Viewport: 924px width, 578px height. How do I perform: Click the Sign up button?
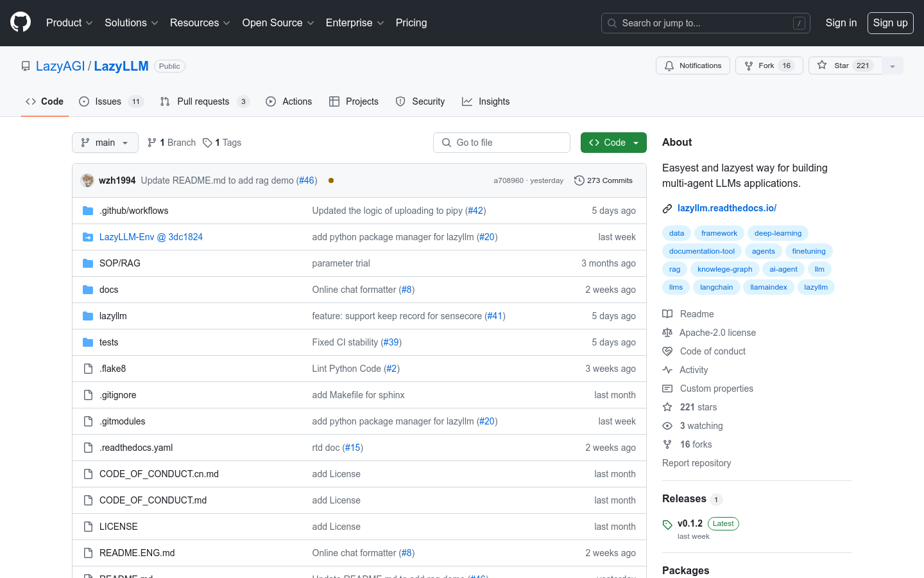click(x=891, y=22)
